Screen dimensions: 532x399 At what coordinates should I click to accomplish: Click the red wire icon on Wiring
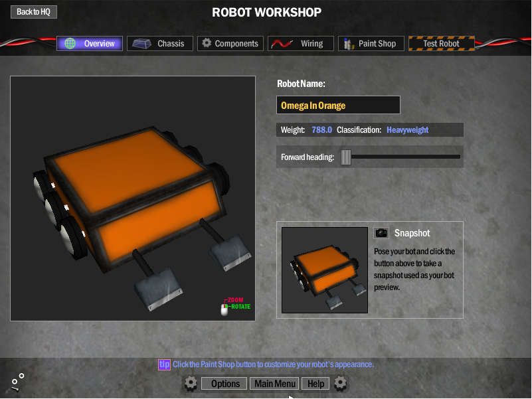[282, 44]
